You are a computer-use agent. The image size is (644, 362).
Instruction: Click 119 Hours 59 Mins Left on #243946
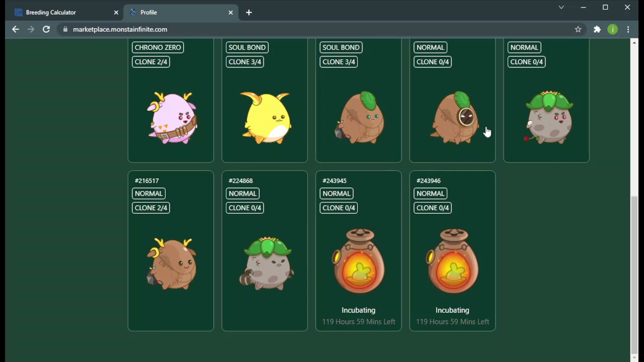coord(452,322)
